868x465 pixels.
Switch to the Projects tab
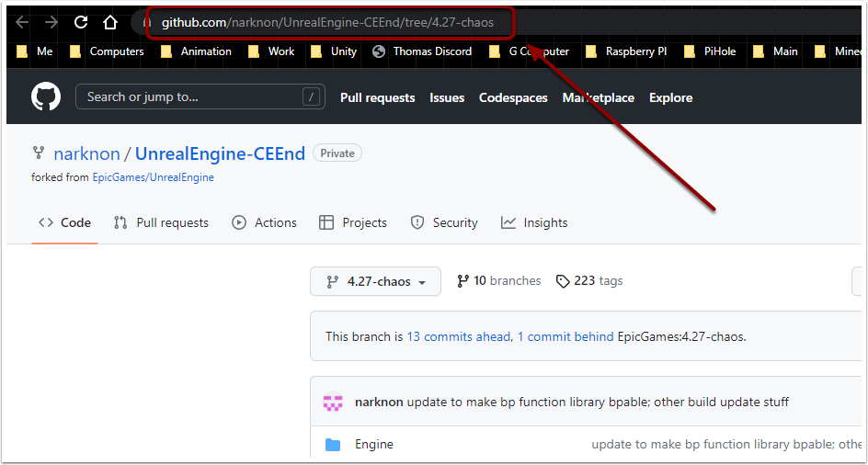353,222
